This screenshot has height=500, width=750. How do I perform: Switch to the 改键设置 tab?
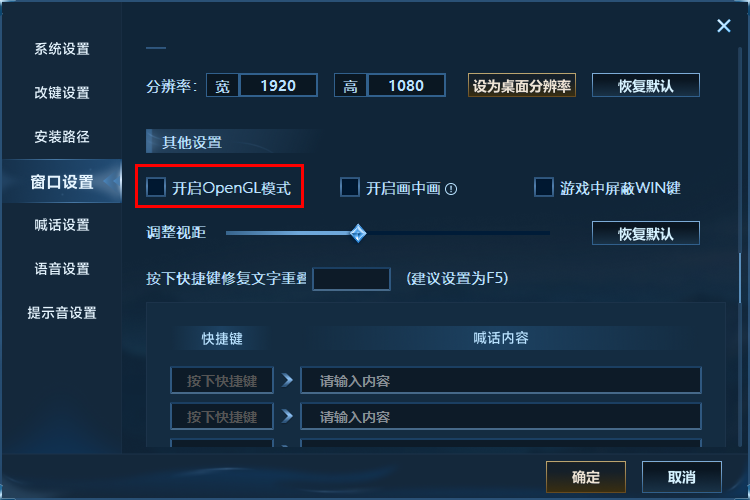pos(62,93)
